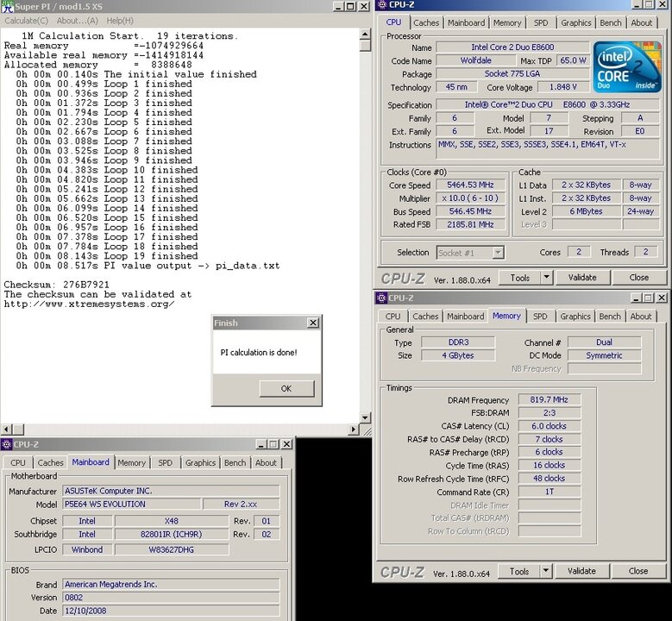Click Tools button in Memory CPU-Z window
The width and height of the screenshot is (672, 621).
point(519,571)
